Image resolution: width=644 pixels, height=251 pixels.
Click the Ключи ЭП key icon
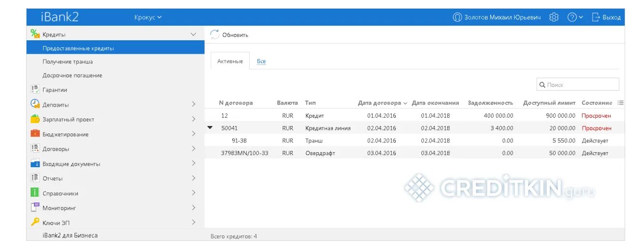[35, 222]
